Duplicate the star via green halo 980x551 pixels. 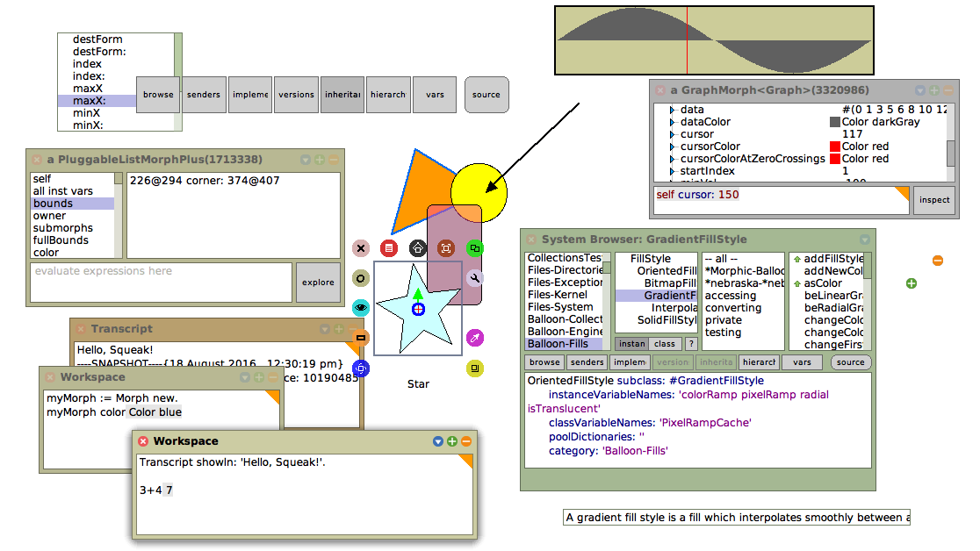(475, 248)
